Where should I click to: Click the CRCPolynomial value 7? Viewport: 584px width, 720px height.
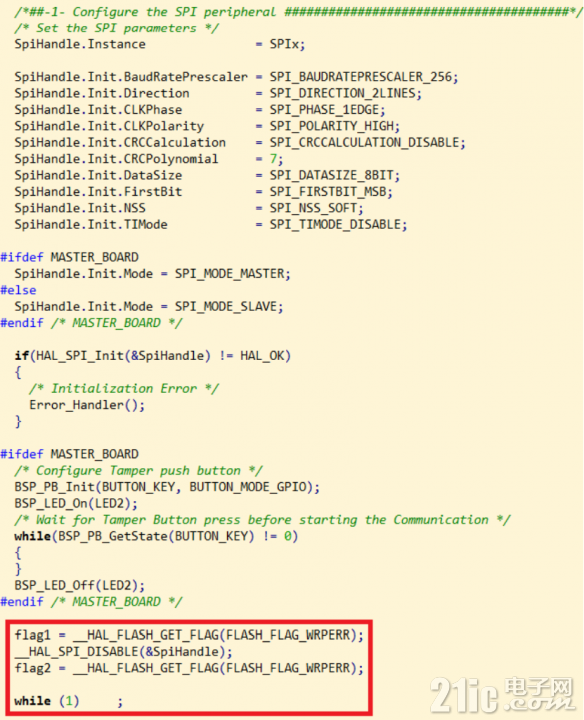coord(273,159)
